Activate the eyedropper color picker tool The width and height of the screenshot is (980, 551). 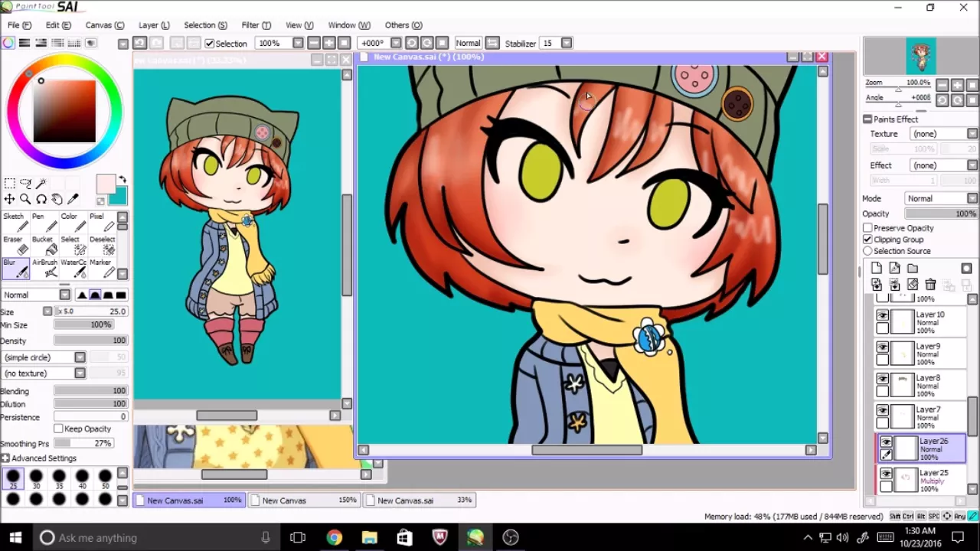click(73, 199)
